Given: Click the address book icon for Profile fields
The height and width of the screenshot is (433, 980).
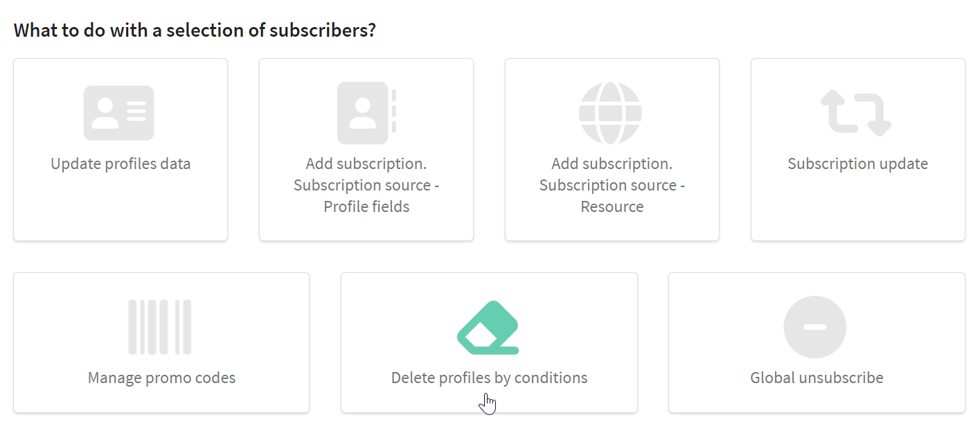Looking at the screenshot, I should click(366, 113).
